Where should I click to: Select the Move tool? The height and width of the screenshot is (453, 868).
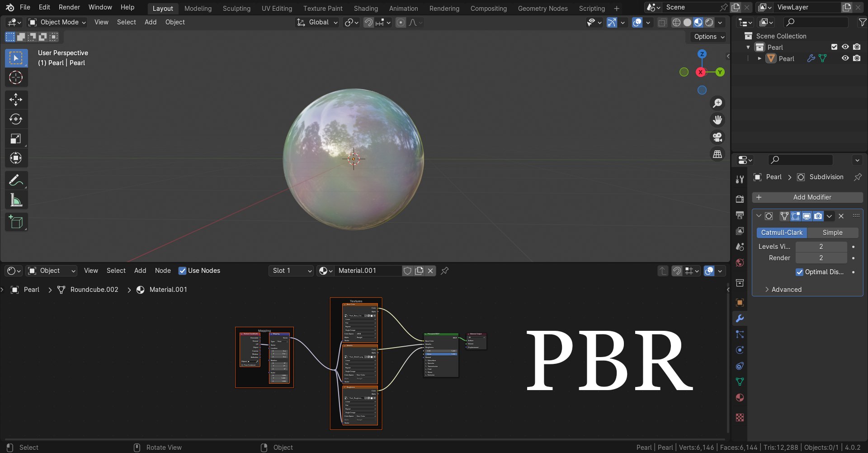pyautogui.click(x=16, y=100)
